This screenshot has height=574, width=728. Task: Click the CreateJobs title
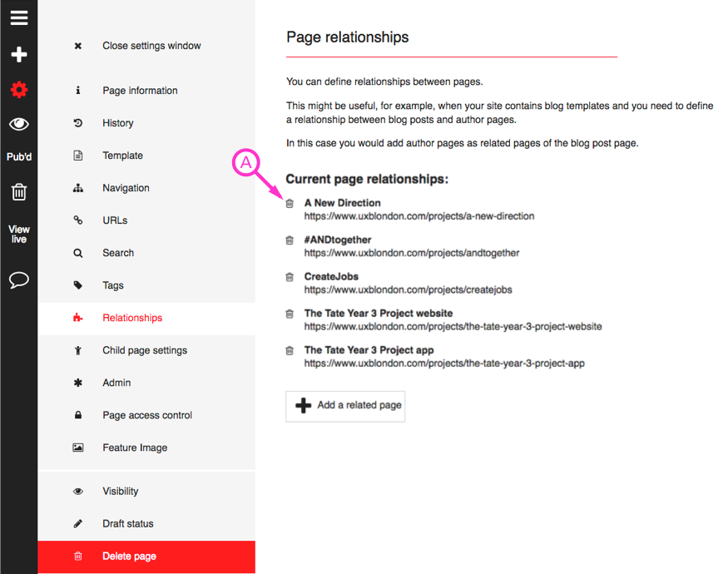(331, 276)
